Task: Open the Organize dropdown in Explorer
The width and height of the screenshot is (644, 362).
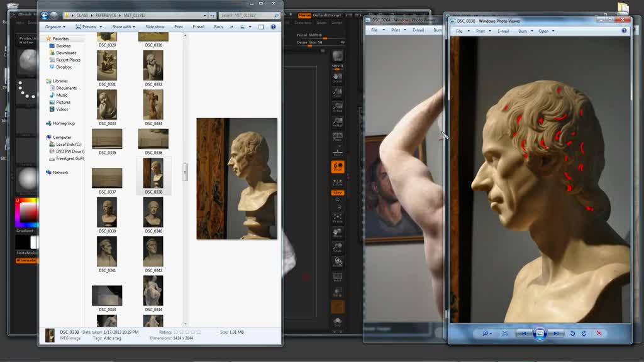Action: [x=55, y=27]
